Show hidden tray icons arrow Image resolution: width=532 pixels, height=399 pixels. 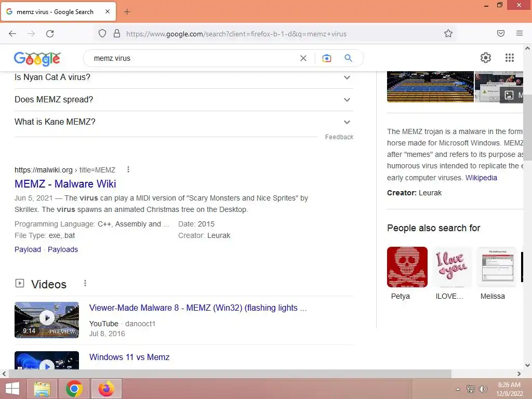[x=458, y=389]
